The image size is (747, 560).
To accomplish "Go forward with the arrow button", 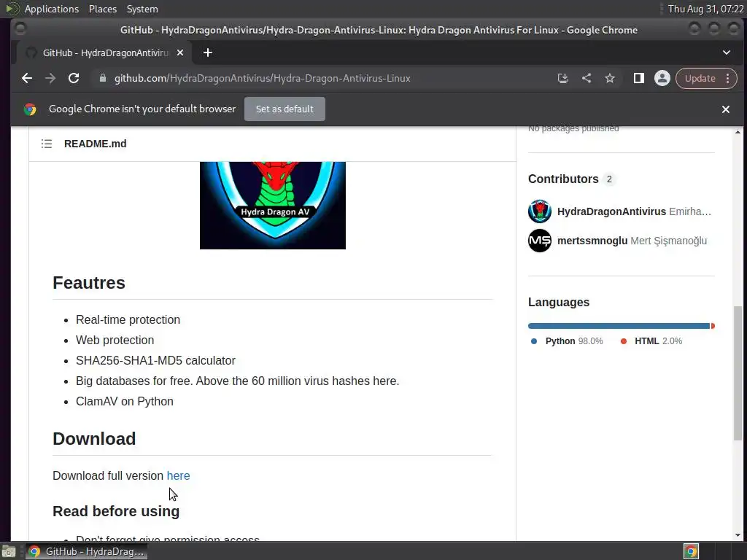I will (50, 78).
